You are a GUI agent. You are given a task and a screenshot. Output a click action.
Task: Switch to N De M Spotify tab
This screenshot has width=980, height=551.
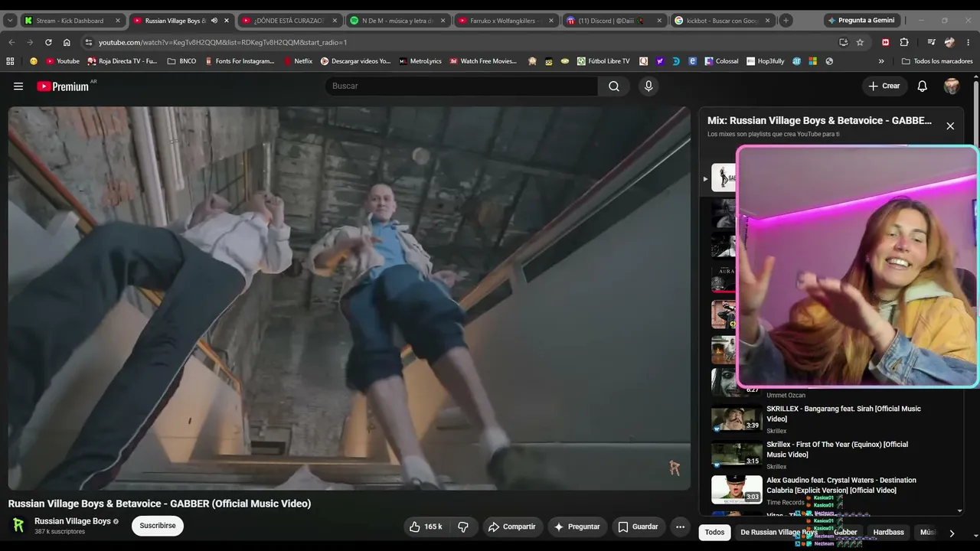(x=397, y=21)
